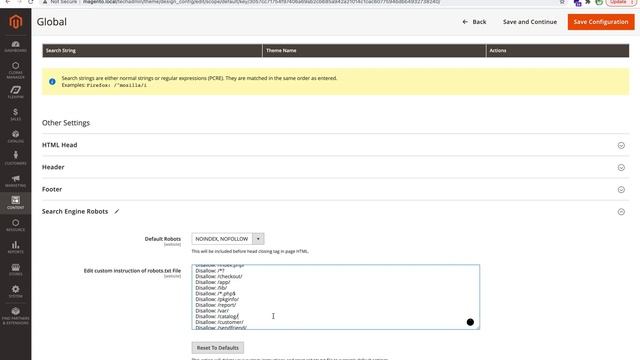Click the Edit custom instruction of robots.txt label
640x360 pixels.
[x=132, y=271]
